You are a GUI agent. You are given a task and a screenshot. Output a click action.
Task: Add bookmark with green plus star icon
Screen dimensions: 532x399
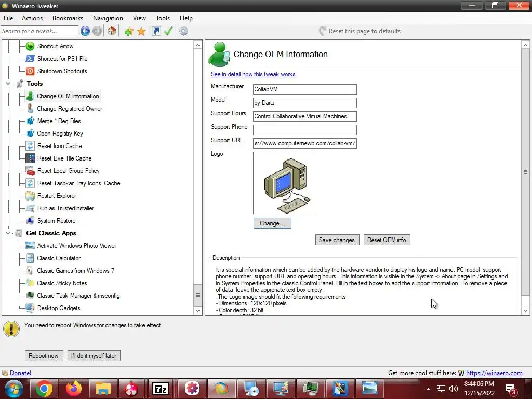(x=129, y=32)
